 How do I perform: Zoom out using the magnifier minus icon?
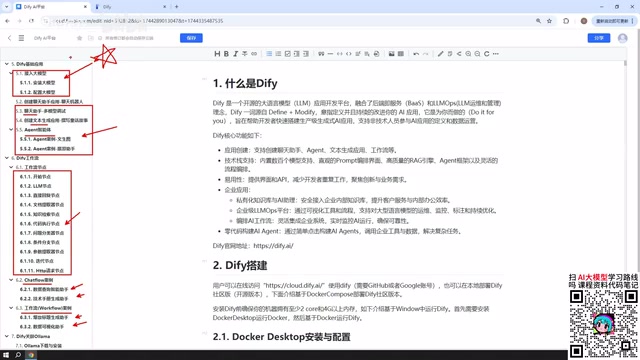coord(477,54)
